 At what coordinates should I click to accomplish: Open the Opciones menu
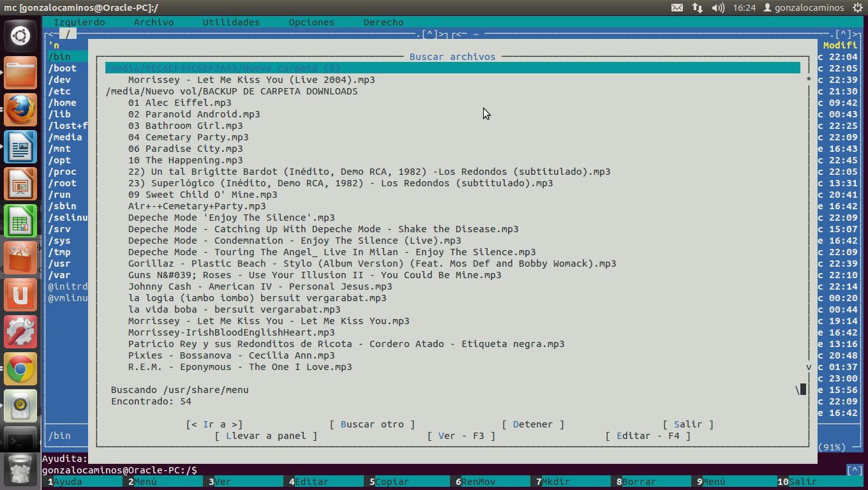click(311, 22)
